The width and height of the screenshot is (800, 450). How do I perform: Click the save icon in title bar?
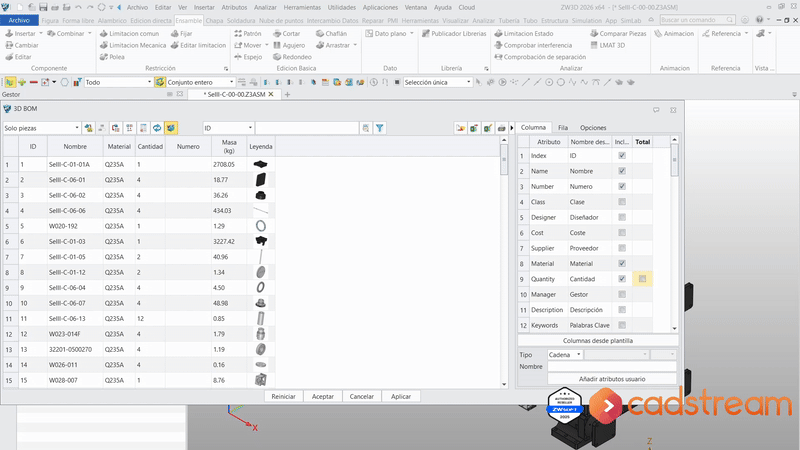(x=43, y=7)
